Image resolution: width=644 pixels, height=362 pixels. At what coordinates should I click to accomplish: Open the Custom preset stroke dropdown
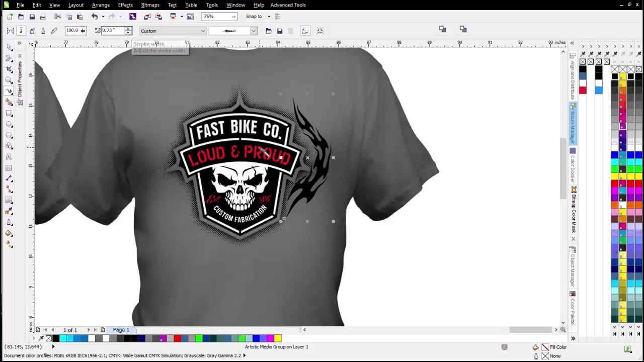click(202, 31)
